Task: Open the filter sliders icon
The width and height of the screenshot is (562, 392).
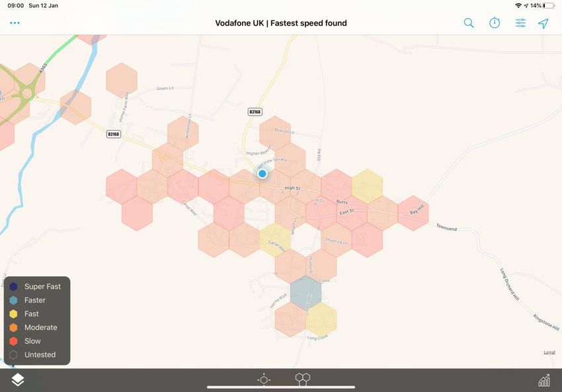Action: pyautogui.click(x=520, y=23)
